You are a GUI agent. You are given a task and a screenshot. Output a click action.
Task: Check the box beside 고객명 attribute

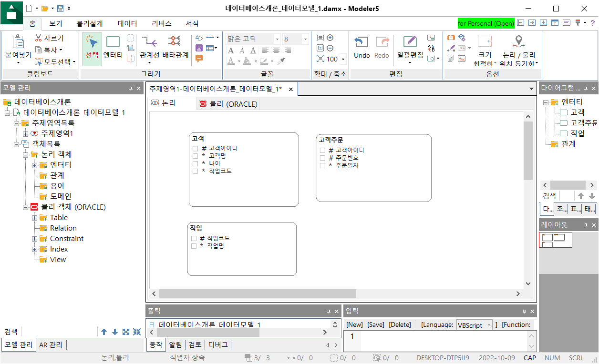pos(195,156)
